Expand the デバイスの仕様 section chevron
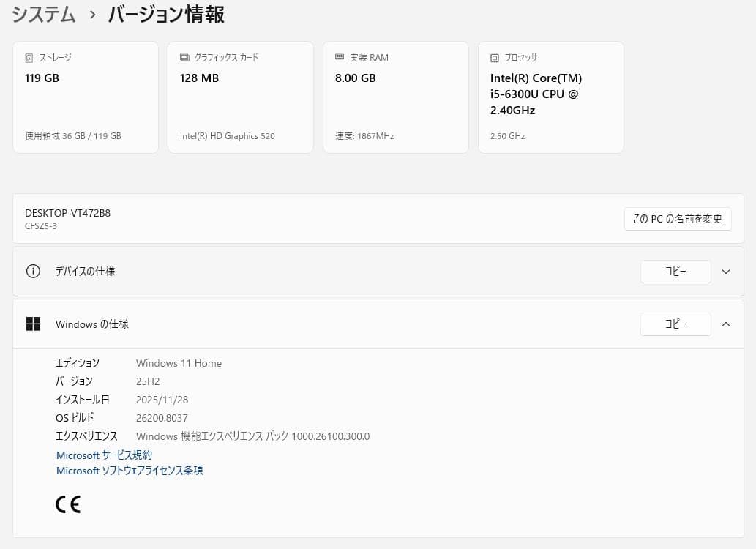 tap(725, 272)
